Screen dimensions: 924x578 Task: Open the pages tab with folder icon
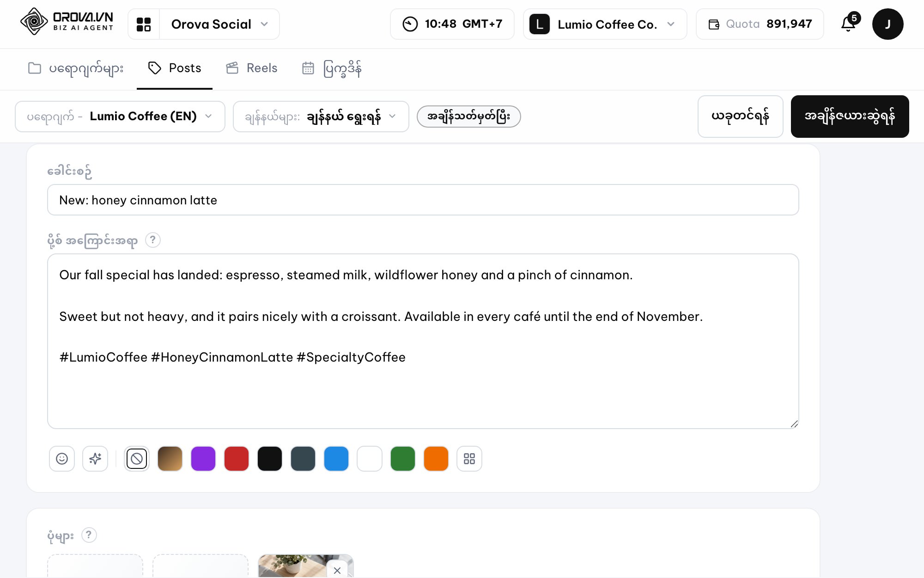tap(76, 68)
